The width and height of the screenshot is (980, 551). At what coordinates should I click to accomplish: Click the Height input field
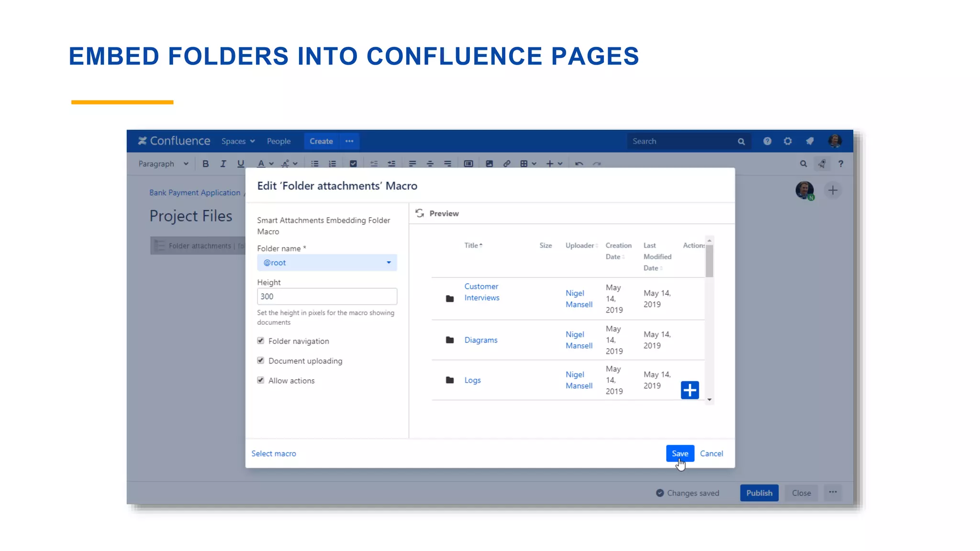[x=327, y=297]
